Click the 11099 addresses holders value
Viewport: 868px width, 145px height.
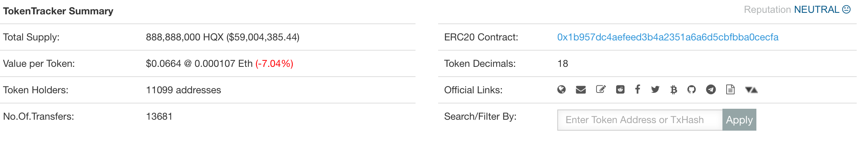point(184,90)
